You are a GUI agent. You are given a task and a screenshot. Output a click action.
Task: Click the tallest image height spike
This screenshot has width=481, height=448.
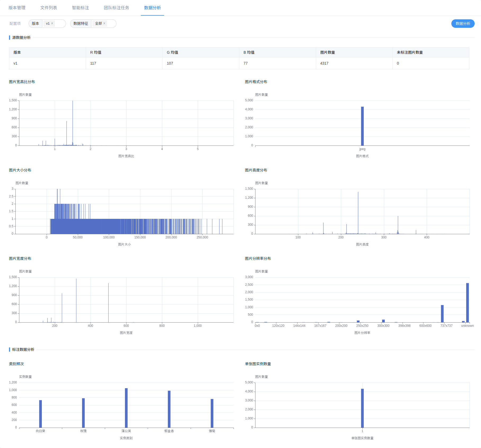(358, 213)
